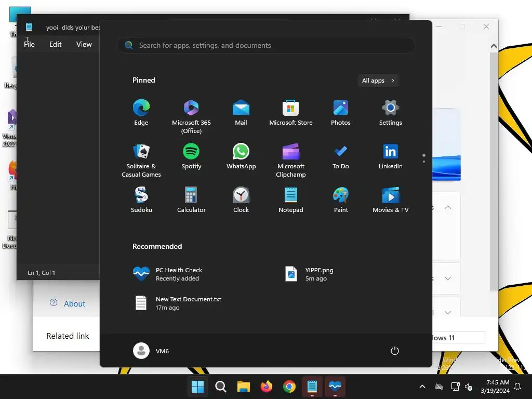Click Ln 1, Col 1 in Notepad status bar

tap(42, 272)
